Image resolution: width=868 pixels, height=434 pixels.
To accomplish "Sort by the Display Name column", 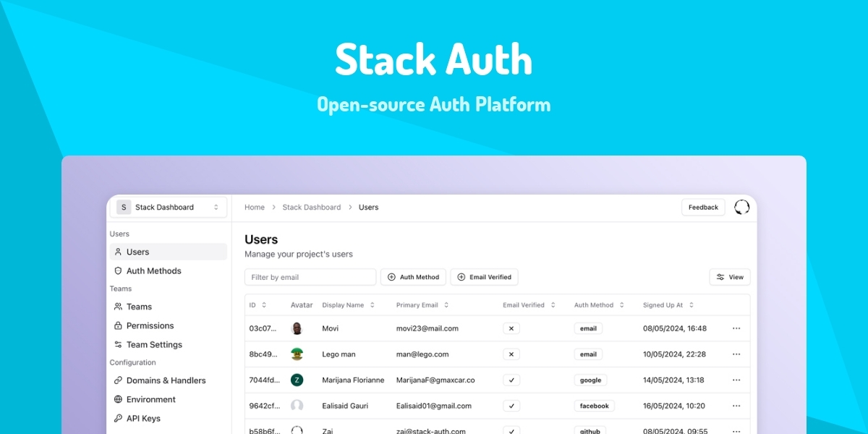I will (349, 305).
